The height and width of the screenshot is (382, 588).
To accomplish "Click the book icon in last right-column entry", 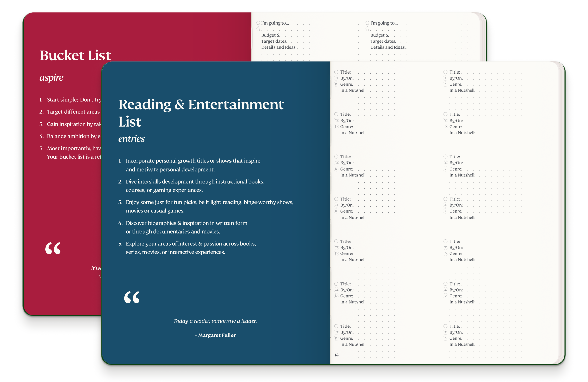I will (x=445, y=332).
